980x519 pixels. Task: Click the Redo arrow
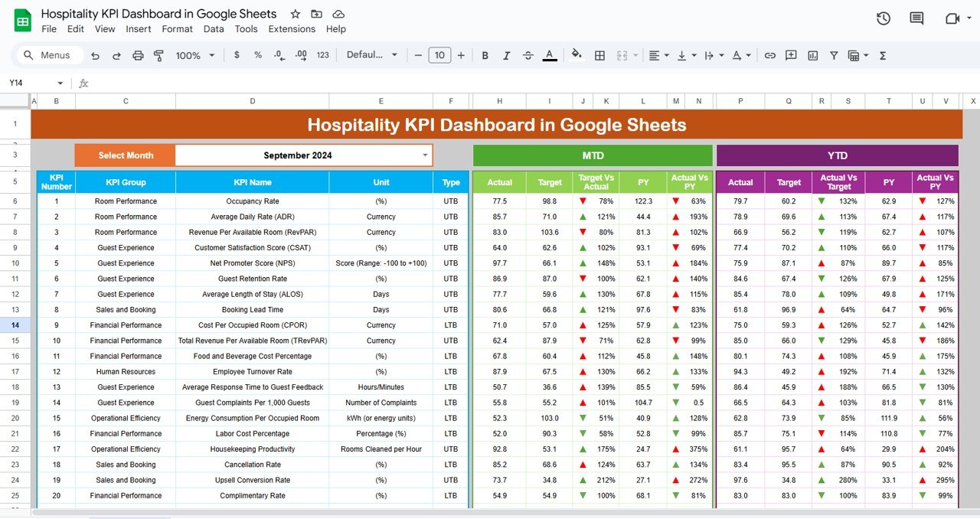[116, 55]
